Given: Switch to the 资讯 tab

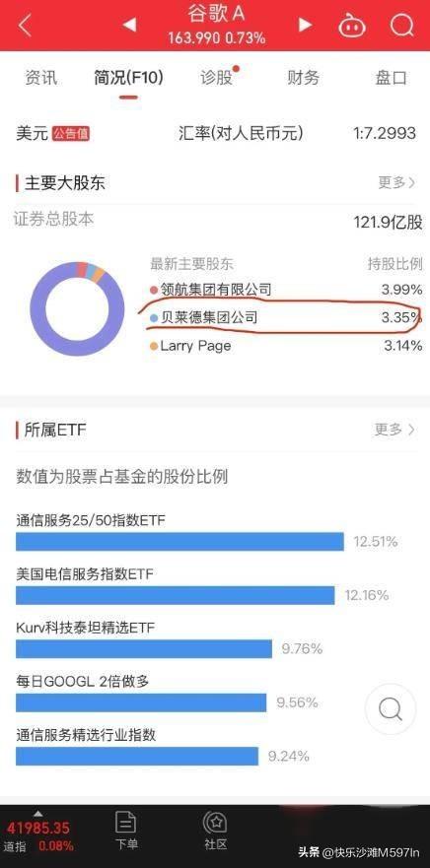Looking at the screenshot, I should (40, 78).
